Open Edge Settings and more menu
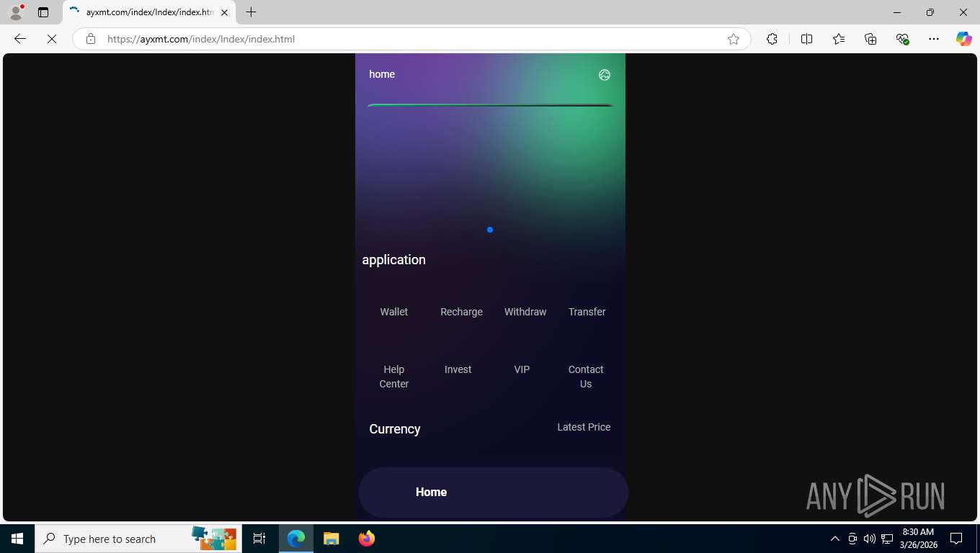 [x=934, y=39]
